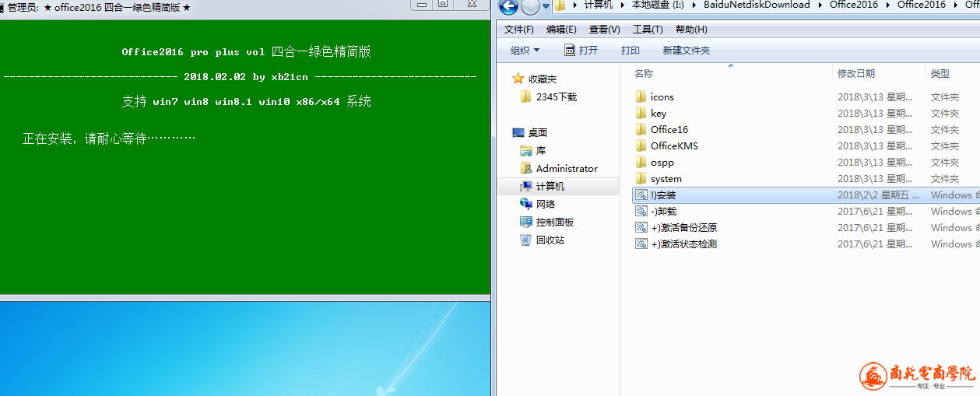
Task: Select the key folder icon
Action: tap(641, 113)
